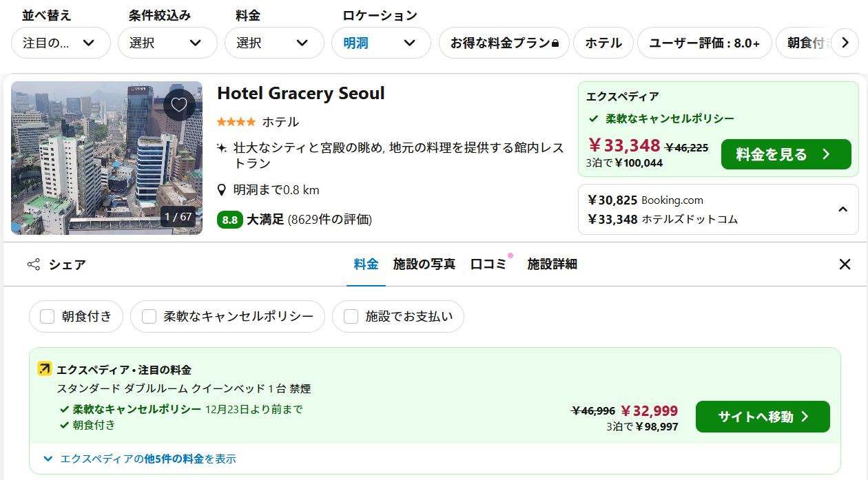
Task: Open the 並べ替え sort dropdown
Action: (61, 43)
